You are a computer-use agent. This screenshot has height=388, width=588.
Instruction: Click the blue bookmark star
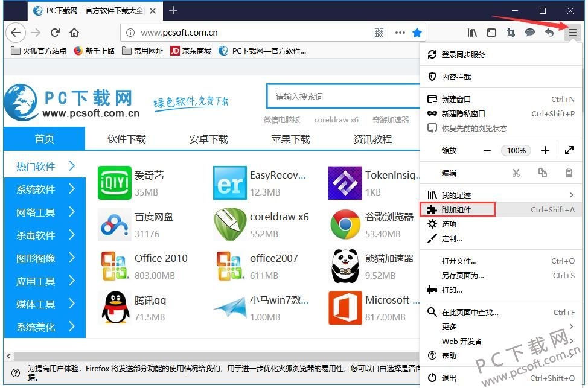coord(417,33)
